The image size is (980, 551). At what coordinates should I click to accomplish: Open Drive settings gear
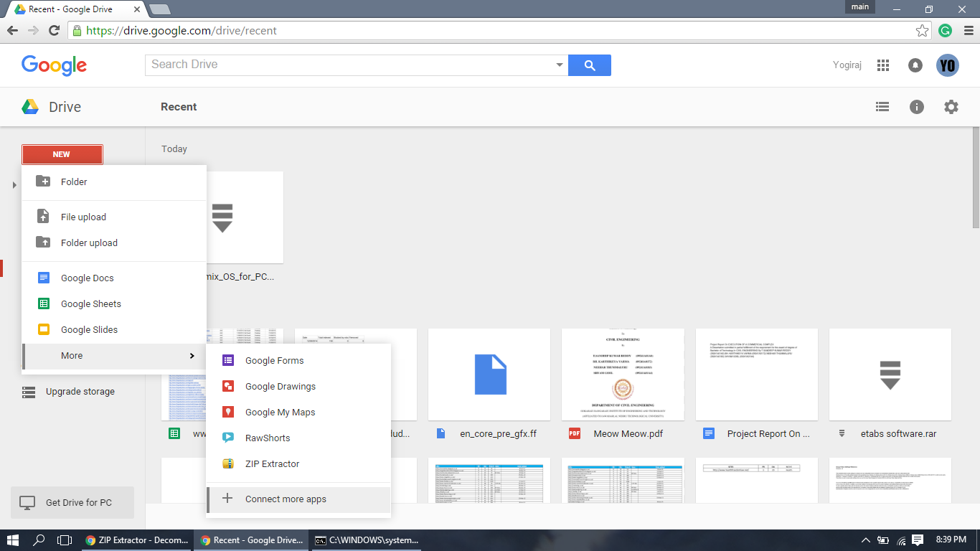point(951,106)
